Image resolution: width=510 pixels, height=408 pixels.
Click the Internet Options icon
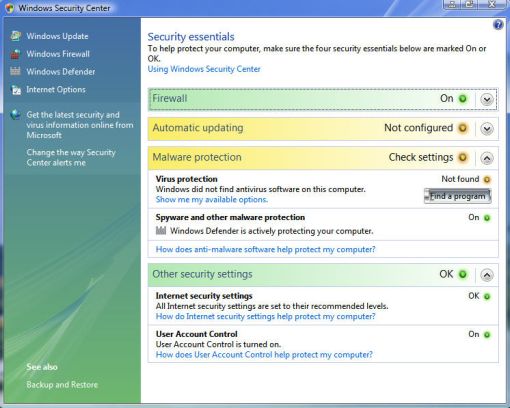point(15,90)
